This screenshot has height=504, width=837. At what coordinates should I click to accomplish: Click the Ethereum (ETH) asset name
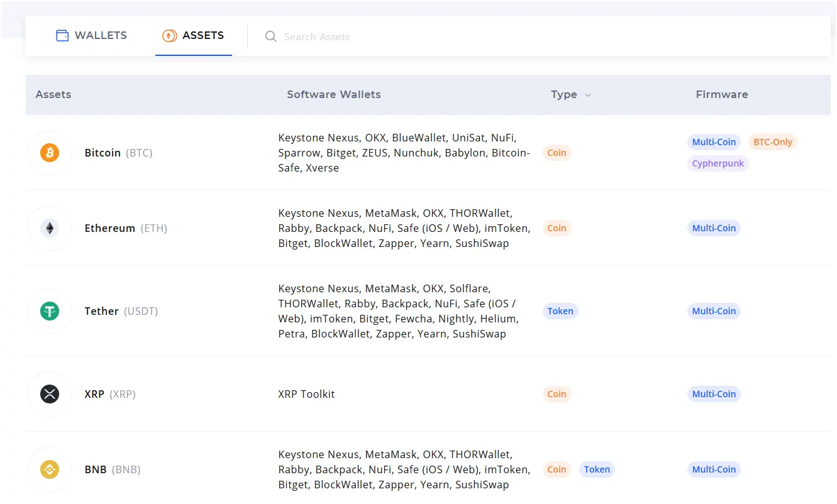click(x=126, y=228)
